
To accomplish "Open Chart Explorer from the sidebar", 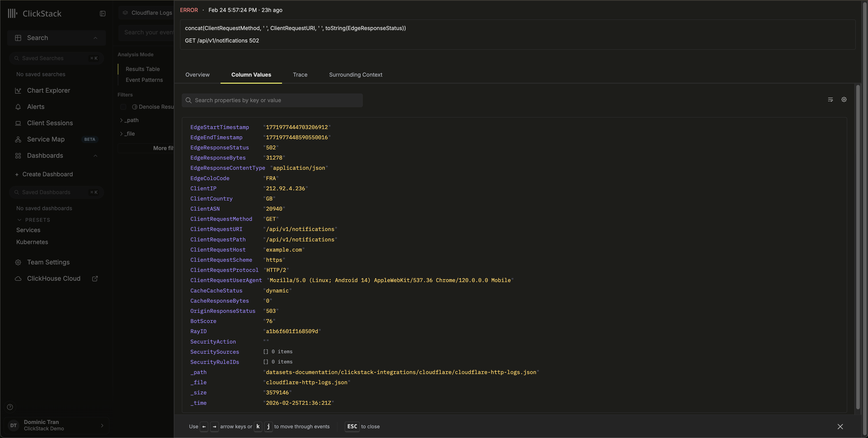I will [x=48, y=91].
